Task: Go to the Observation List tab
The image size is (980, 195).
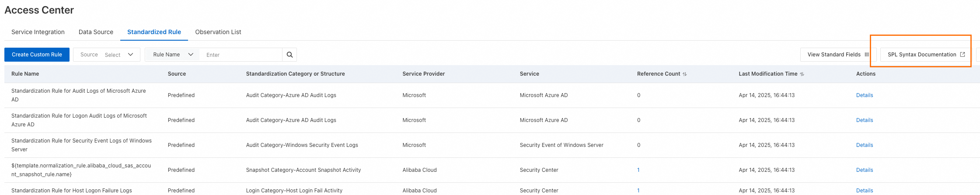Action: tap(218, 32)
